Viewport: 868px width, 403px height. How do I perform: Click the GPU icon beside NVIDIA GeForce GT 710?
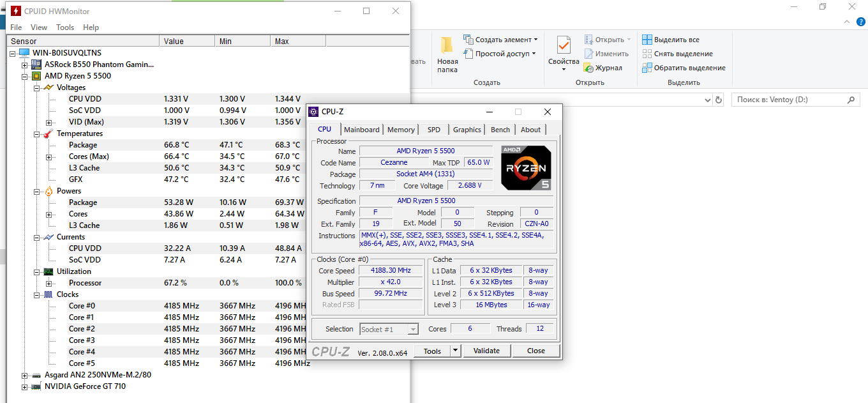coord(36,386)
